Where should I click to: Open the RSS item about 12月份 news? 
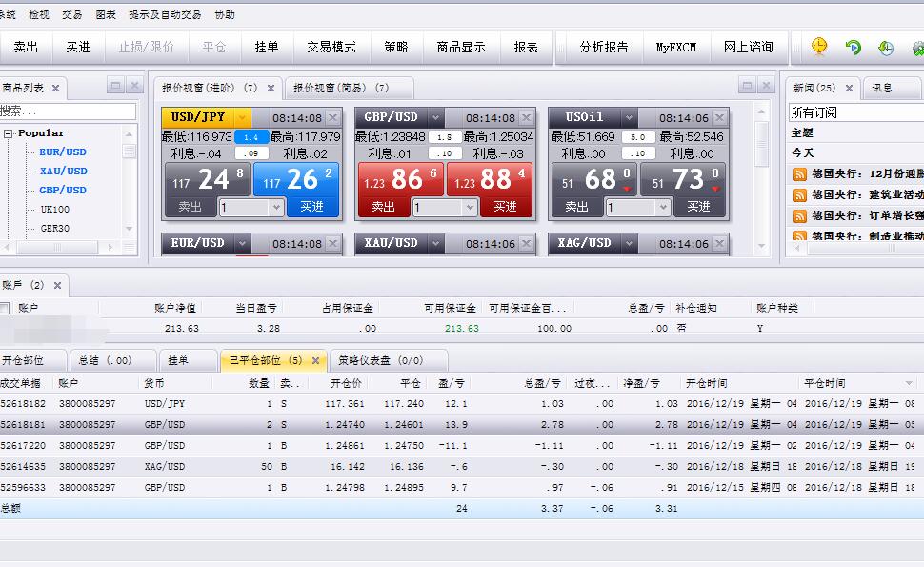pos(799,173)
